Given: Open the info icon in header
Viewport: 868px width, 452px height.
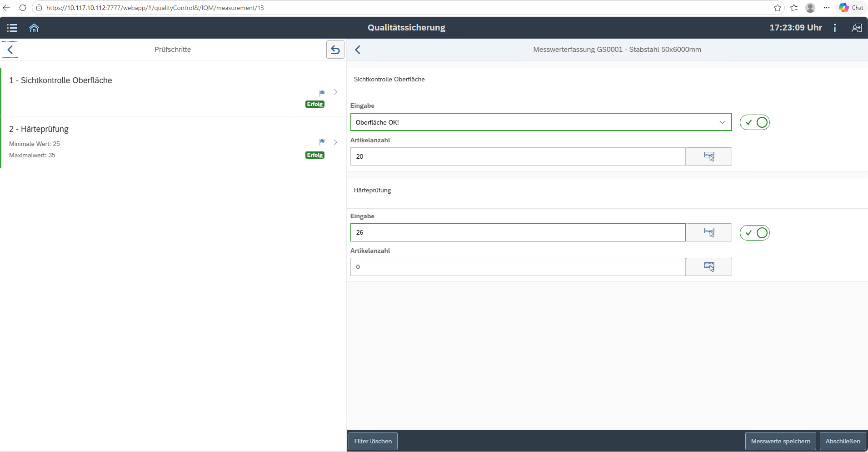Looking at the screenshot, I should (834, 28).
